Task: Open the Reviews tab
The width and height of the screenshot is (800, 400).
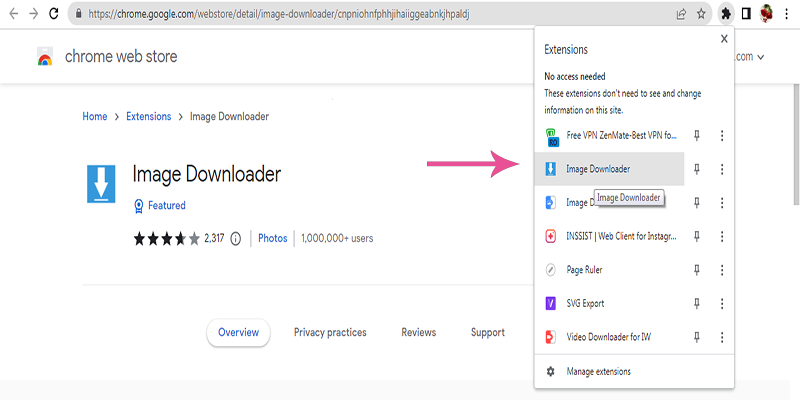Action: coord(418,332)
